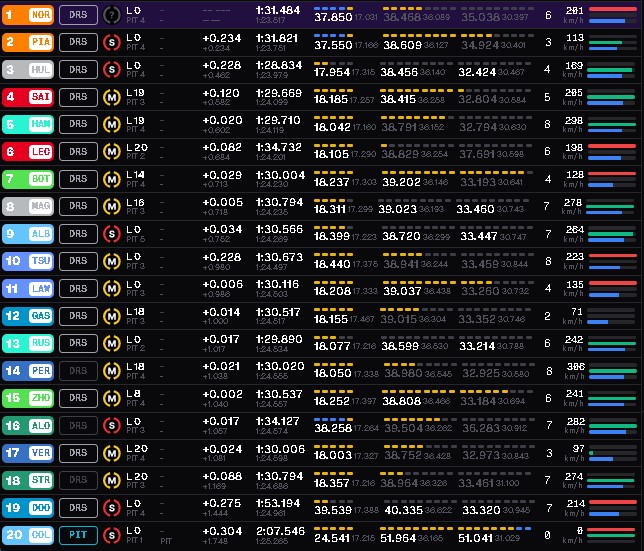Click the +0.275 gap value for DOO

pos(221,502)
